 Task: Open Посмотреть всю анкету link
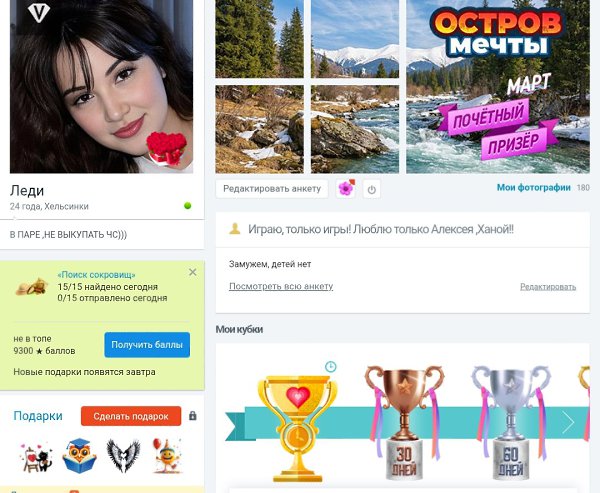coord(281,286)
